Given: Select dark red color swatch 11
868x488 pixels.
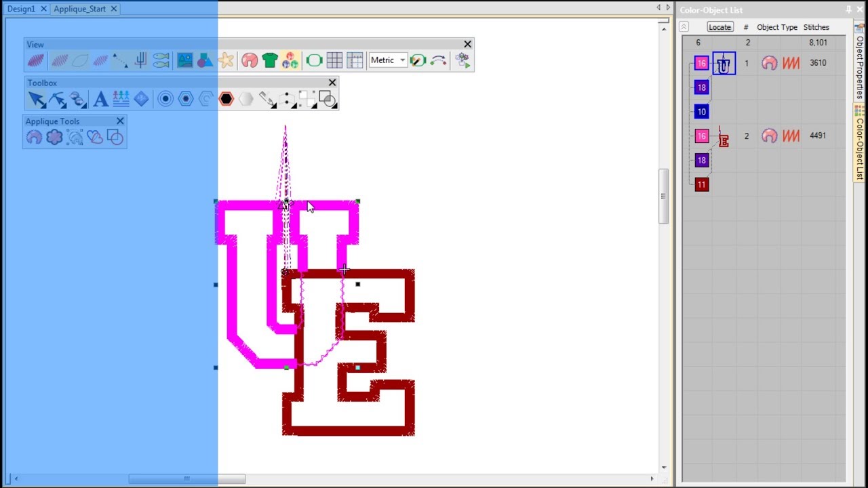Looking at the screenshot, I should tap(702, 184).
